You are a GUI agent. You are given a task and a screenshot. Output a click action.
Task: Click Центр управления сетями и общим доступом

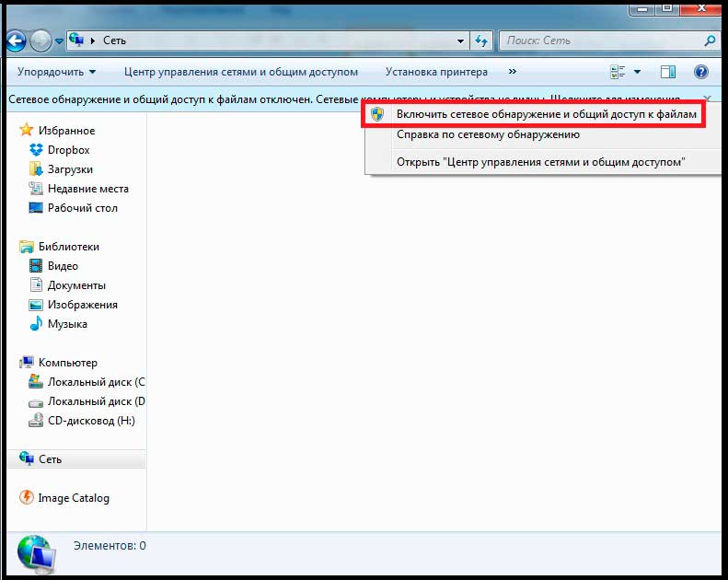pos(240,72)
